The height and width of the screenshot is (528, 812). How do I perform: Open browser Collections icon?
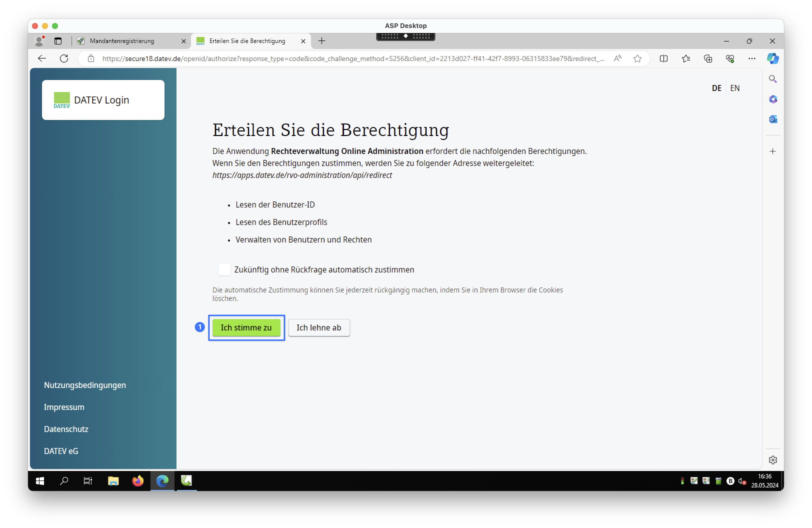click(x=708, y=59)
